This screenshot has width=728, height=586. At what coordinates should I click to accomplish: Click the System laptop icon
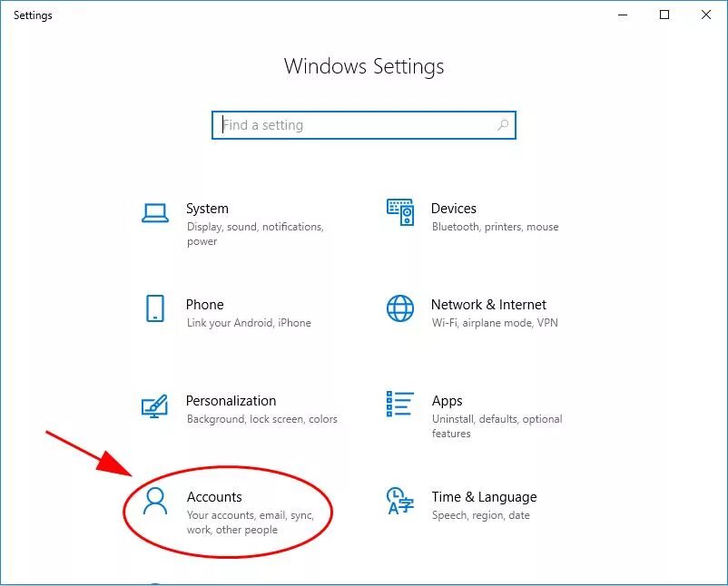(155, 213)
